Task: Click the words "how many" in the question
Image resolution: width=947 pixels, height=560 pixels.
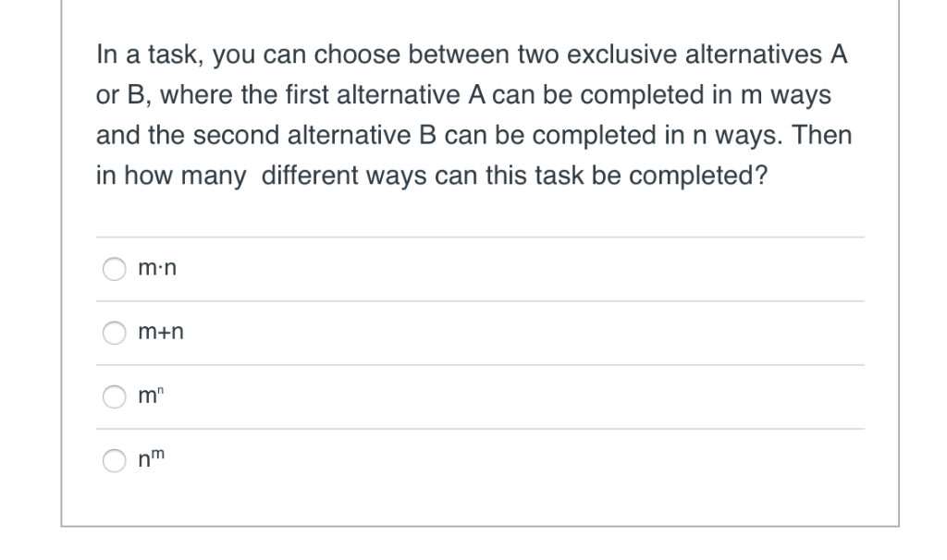Action: (185, 177)
